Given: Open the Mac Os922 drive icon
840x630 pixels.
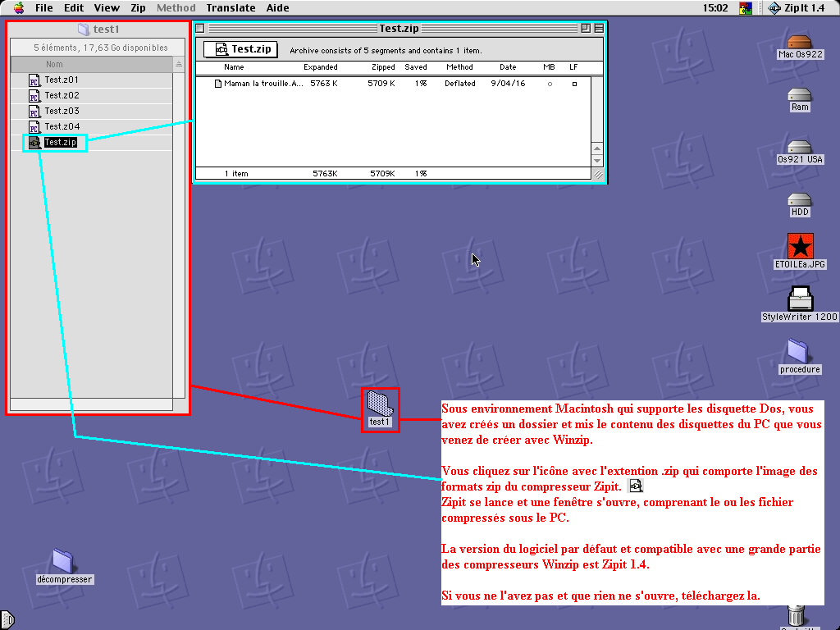Looking at the screenshot, I should (x=799, y=41).
